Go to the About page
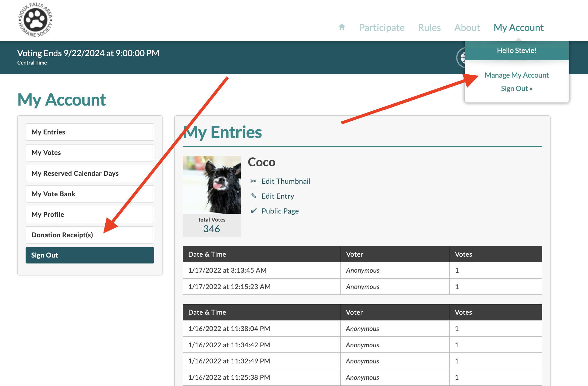588x386 pixels. [x=467, y=27]
